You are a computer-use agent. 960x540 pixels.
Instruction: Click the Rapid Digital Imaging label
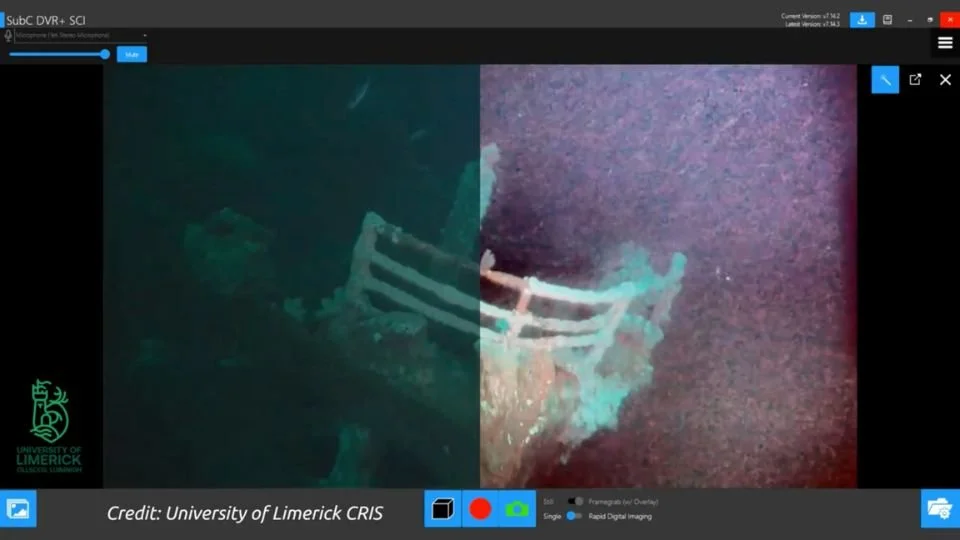620,516
